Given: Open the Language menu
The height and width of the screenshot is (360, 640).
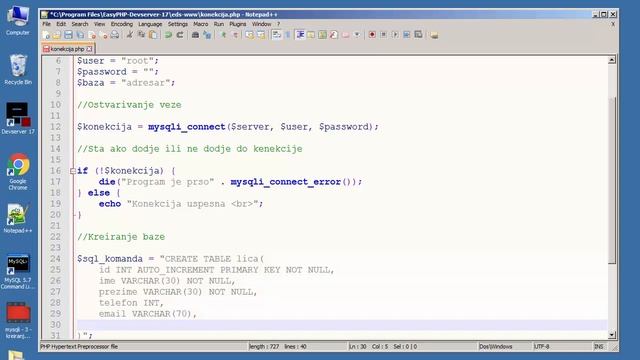Looking at the screenshot, I should [x=150, y=24].
